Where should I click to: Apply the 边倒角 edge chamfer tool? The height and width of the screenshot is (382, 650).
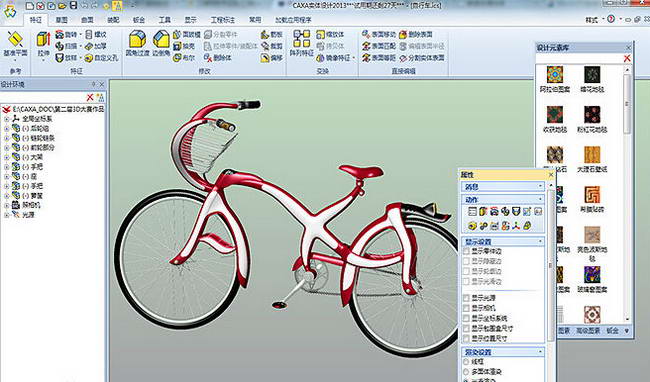point(161,44)
